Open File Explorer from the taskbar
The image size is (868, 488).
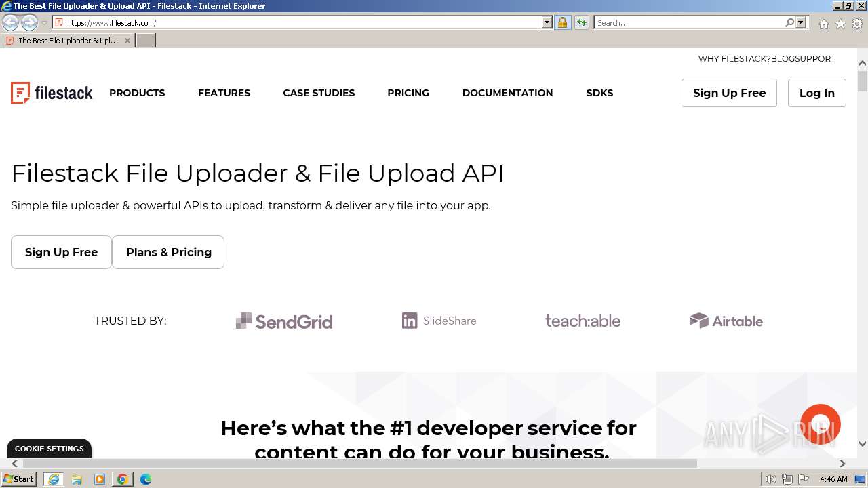tap(77, 479)
